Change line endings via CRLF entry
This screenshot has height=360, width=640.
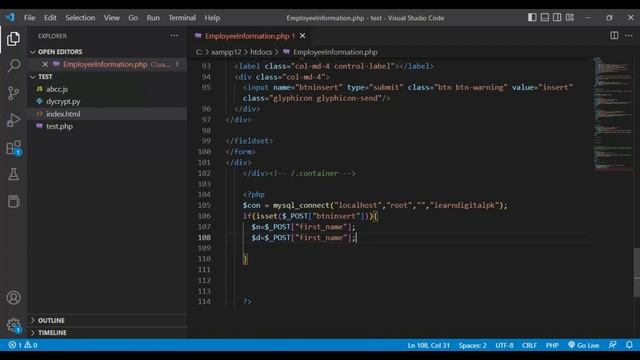[x=529, y=345]
